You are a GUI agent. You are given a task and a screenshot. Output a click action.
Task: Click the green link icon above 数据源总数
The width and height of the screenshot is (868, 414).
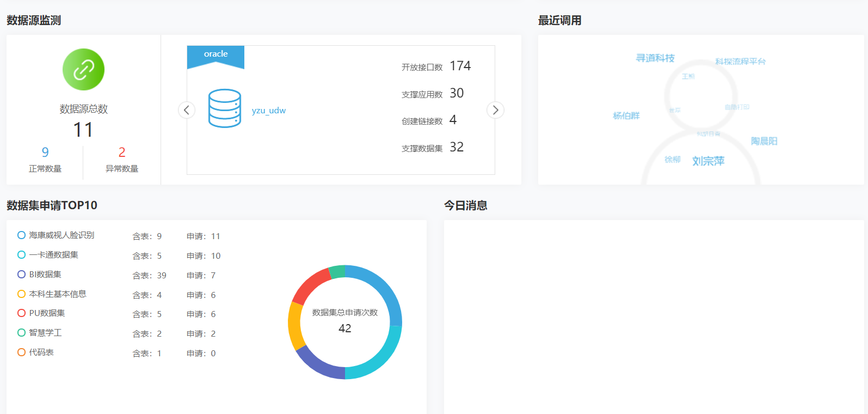(x=83, y=70)
